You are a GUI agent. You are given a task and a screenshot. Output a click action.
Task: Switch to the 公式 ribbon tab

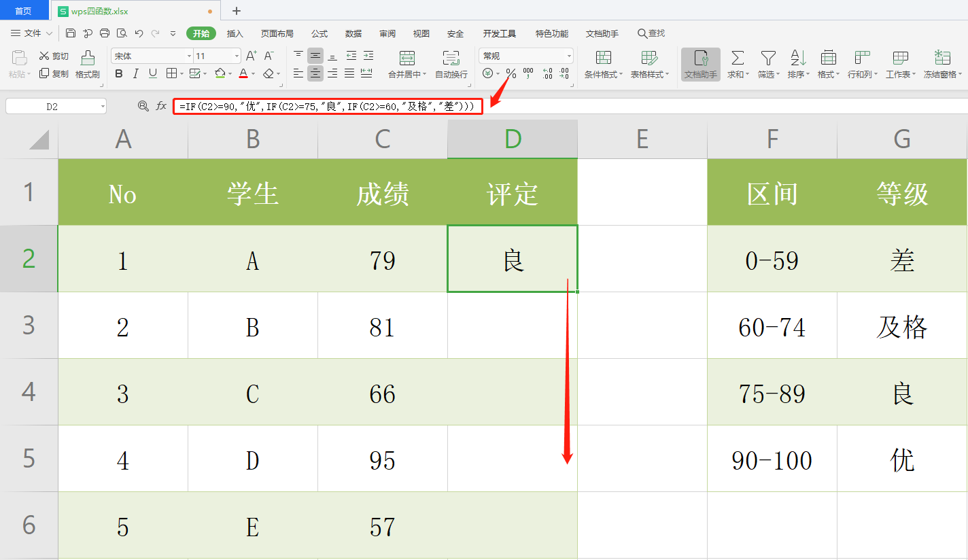pos(319,33)
